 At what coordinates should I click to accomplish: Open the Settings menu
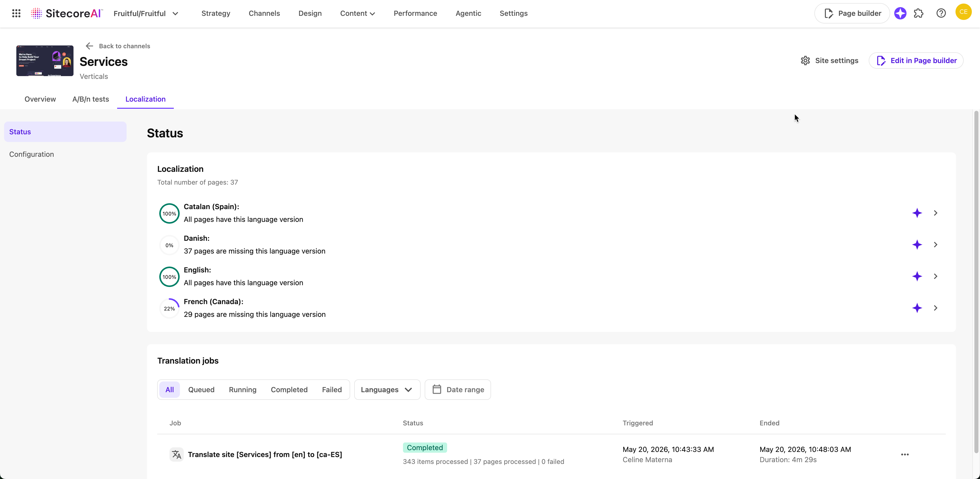coord(513,13)
